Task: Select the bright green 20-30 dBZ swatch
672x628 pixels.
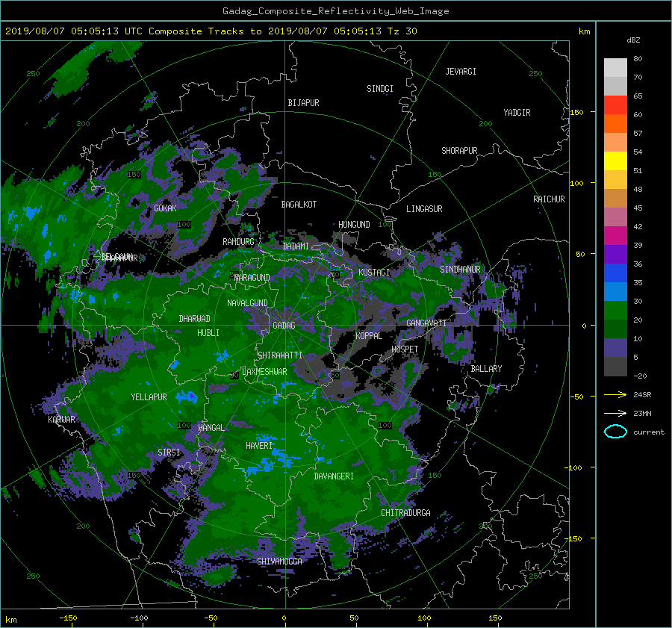Action: click(615, 310)
